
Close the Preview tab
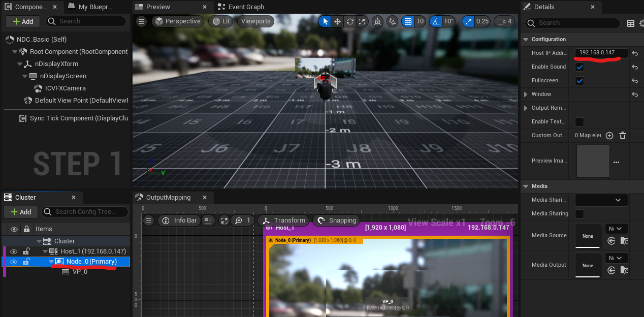tap(205, 7)
